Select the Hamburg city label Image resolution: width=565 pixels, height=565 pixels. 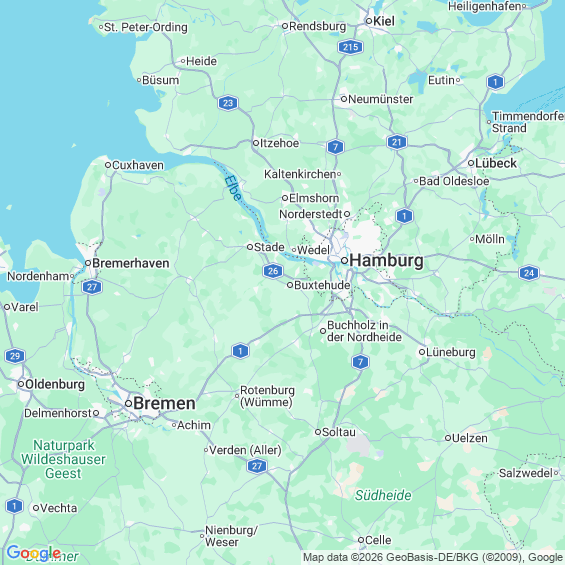pyautogui.click(x=386, y=260)
